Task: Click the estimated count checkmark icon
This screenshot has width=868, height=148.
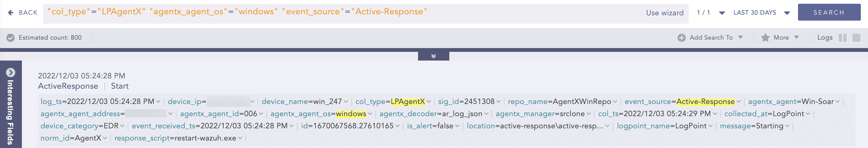Action: point(10,38)
